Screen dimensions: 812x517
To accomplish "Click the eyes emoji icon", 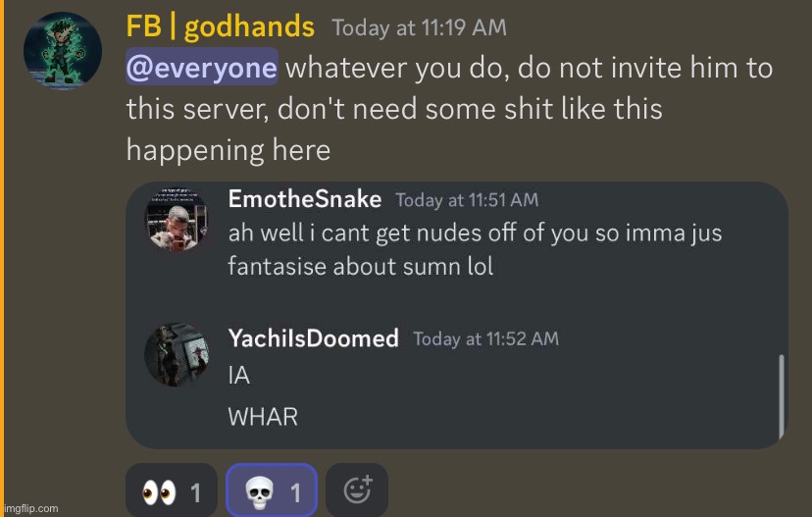I will tap(159, 492).
